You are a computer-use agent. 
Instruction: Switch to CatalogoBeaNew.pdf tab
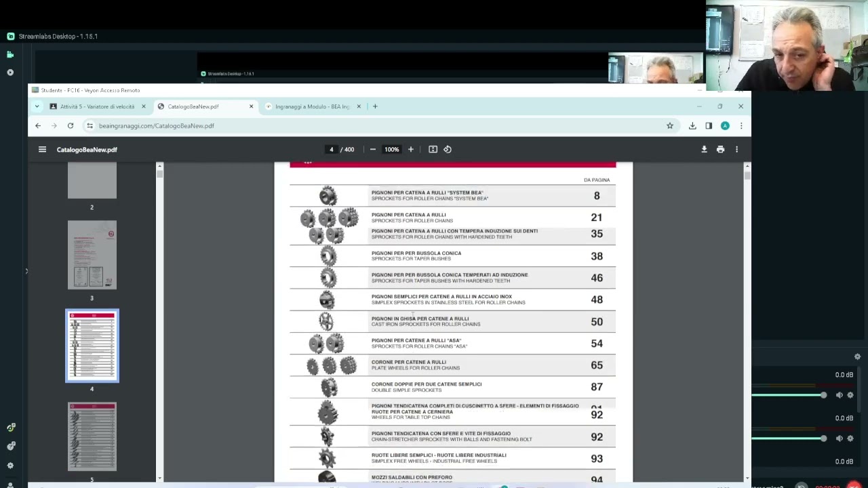coord(205,106)
